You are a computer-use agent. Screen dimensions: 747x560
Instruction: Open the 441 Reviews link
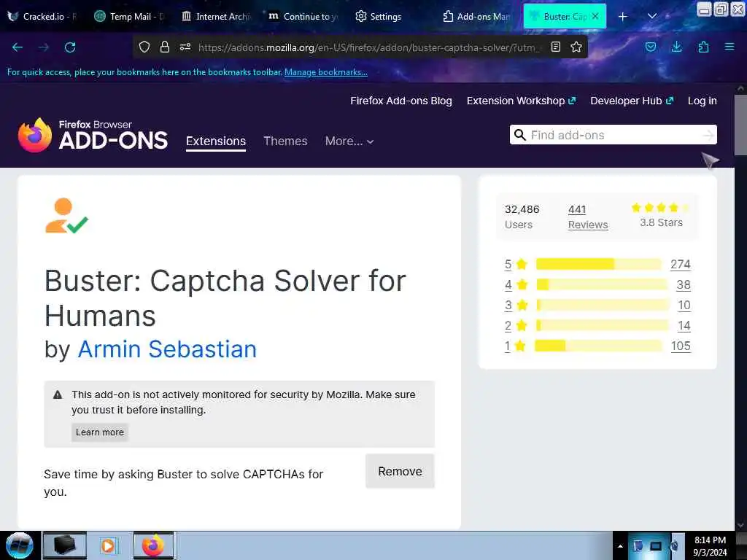[x=588, y=217]
